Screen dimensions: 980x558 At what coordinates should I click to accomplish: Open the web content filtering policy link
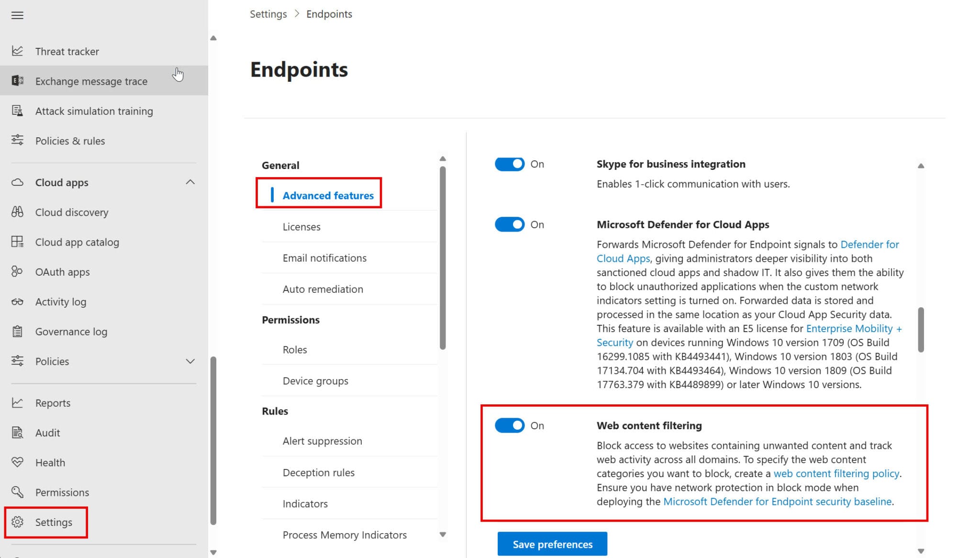tap(836, 473)
